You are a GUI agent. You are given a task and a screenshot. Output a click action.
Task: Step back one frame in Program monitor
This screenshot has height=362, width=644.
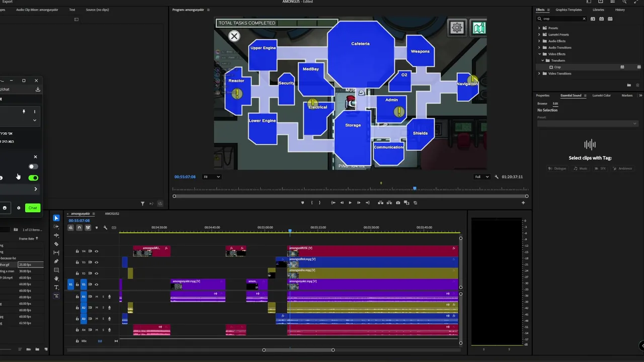click(x=342, y=203)
